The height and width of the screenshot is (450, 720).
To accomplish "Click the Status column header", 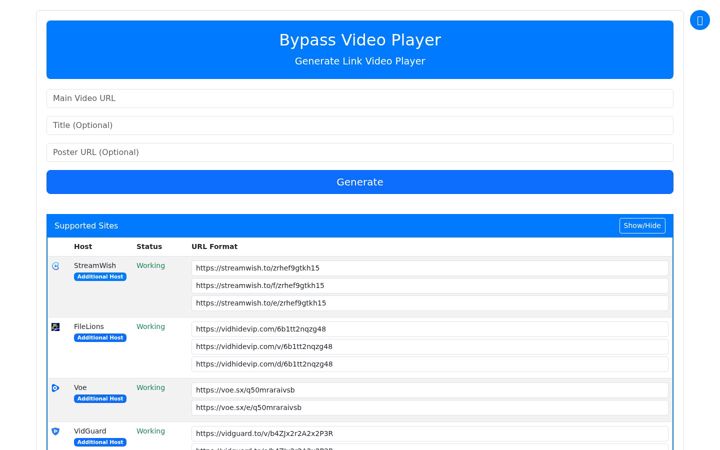I will point(149,247).
